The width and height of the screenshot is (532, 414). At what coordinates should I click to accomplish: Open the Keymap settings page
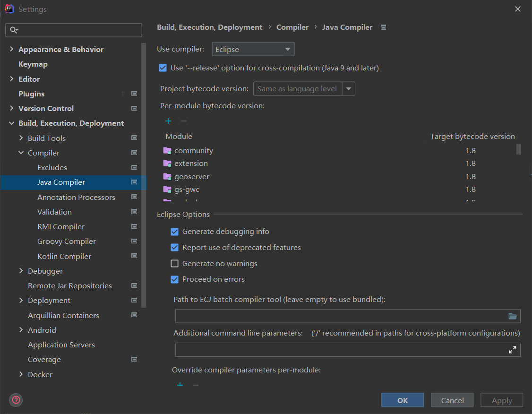33,64
